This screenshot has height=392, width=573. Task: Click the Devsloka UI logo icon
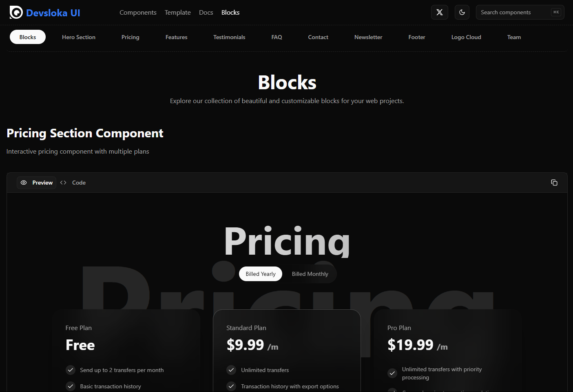point(16,12)
